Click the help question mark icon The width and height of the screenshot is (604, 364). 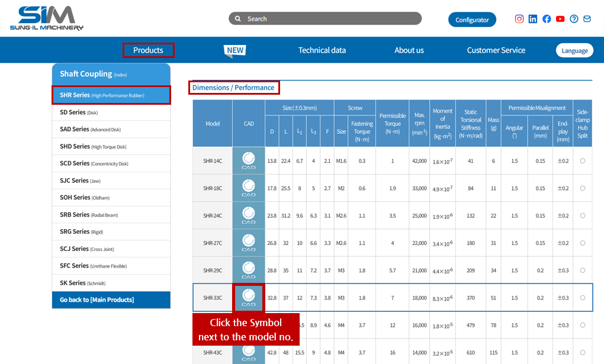(x=574, y=19)
